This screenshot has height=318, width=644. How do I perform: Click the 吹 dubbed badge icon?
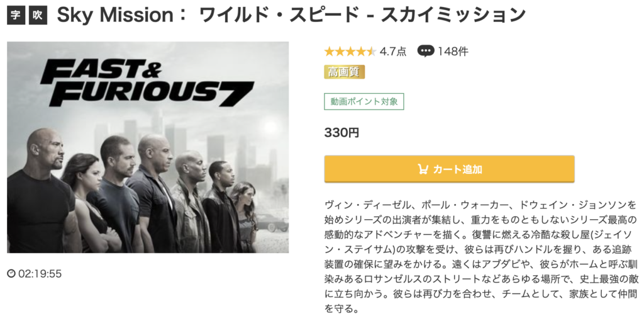pyautogui.click(x=38, y=16)
